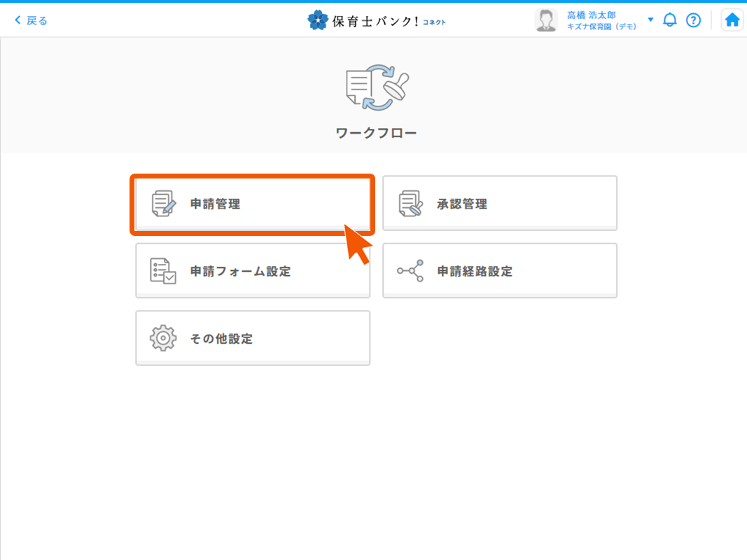Open the help question mark icon
Image resolution: width=747 pixels, height=560 pixels.
pos(693,20)
